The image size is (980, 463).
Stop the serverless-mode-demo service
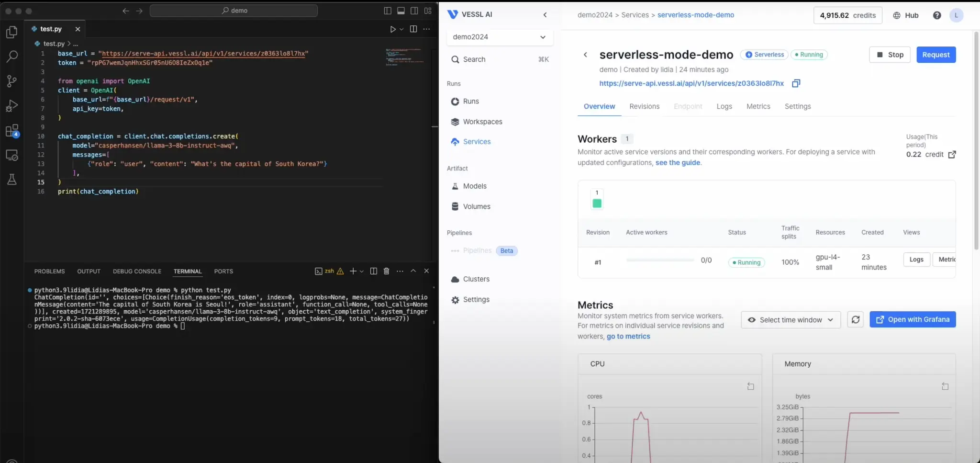pyautogui.click(x=890, y=55)
